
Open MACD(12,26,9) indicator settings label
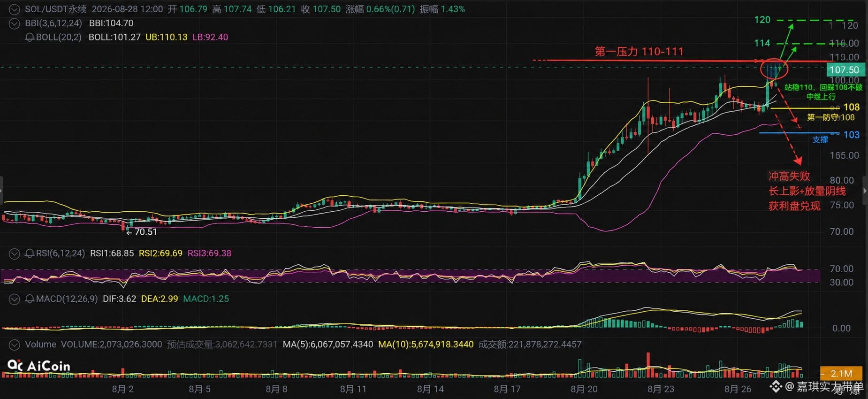pyautogui.click(x=67, y=299)
